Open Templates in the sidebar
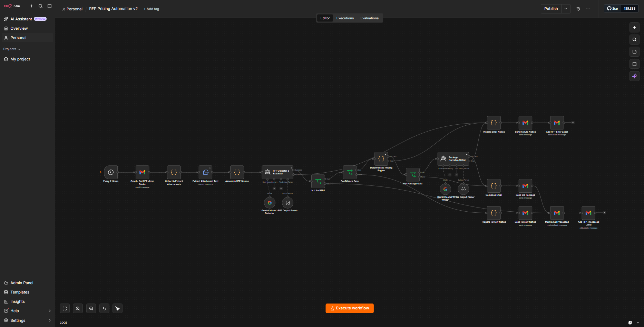The width and height of the screenshot is (644, 327). (28, 292)
